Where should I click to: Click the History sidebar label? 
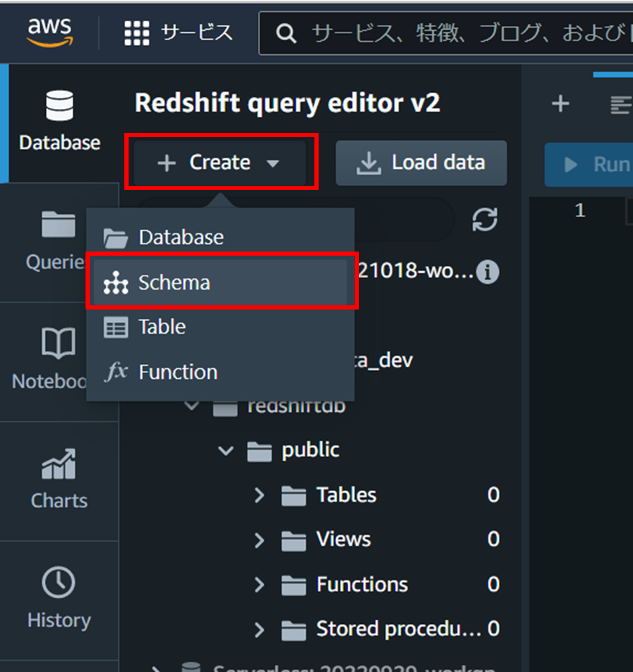[x=59, y=620]
